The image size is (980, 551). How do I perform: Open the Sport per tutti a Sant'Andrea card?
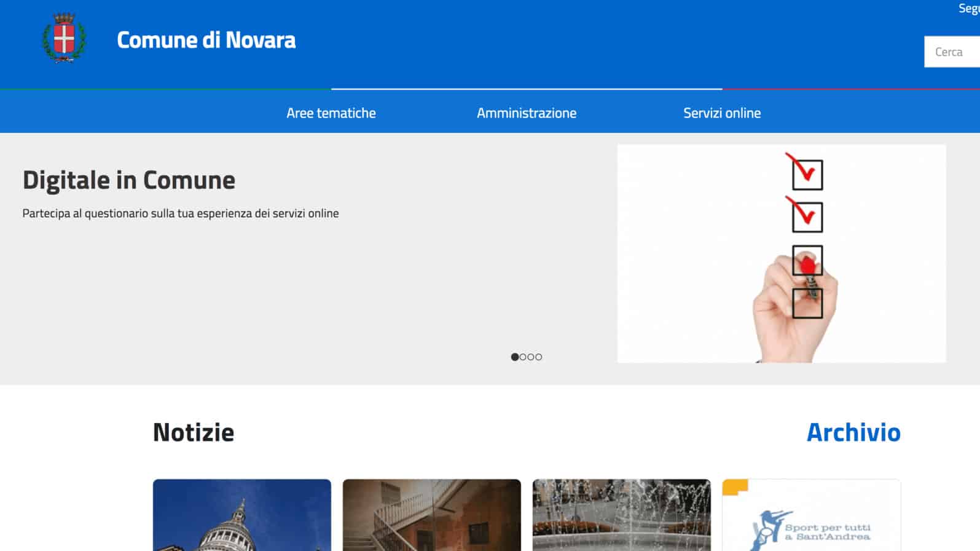[x=812, y=515]
